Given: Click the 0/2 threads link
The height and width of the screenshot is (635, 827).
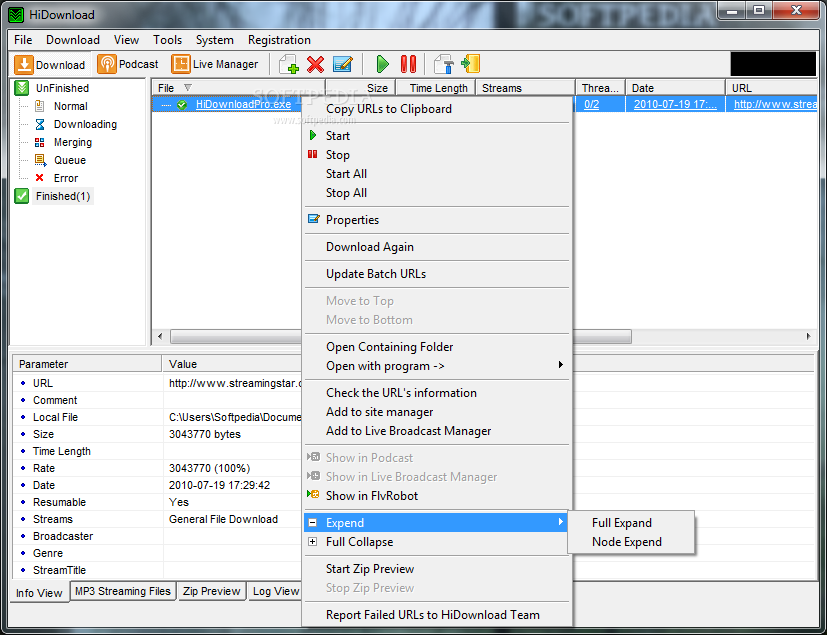Looking at the screenshot, I should point(591,104).
